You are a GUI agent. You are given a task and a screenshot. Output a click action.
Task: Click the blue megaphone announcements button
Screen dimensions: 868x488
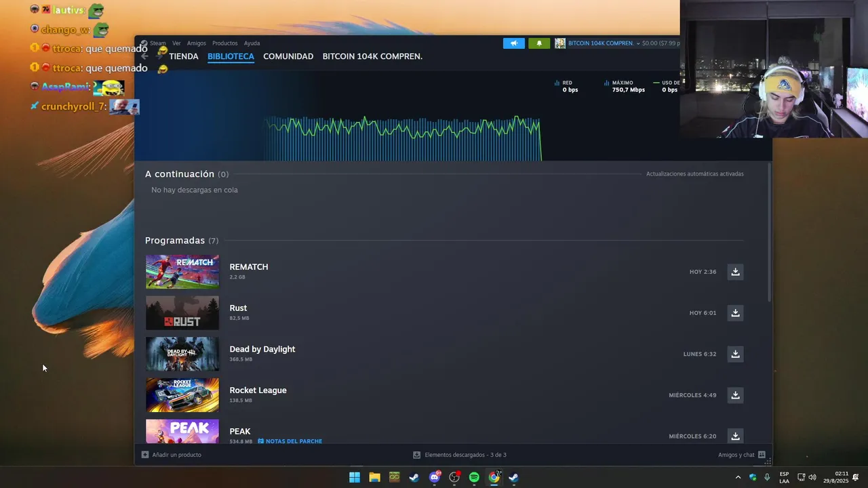click(x=513, y=43)
